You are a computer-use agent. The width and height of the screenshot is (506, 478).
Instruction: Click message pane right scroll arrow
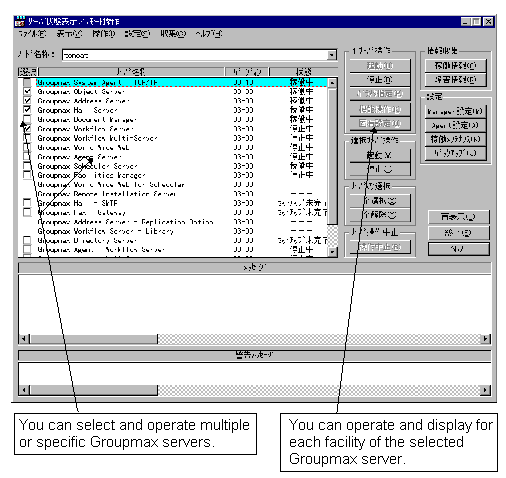coord(485,339)
